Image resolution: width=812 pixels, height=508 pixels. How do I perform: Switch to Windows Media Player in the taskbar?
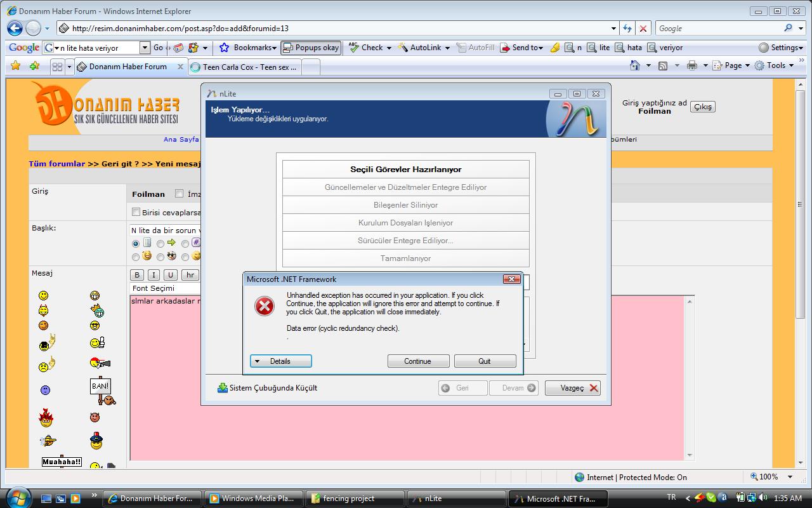coord(255,498)
